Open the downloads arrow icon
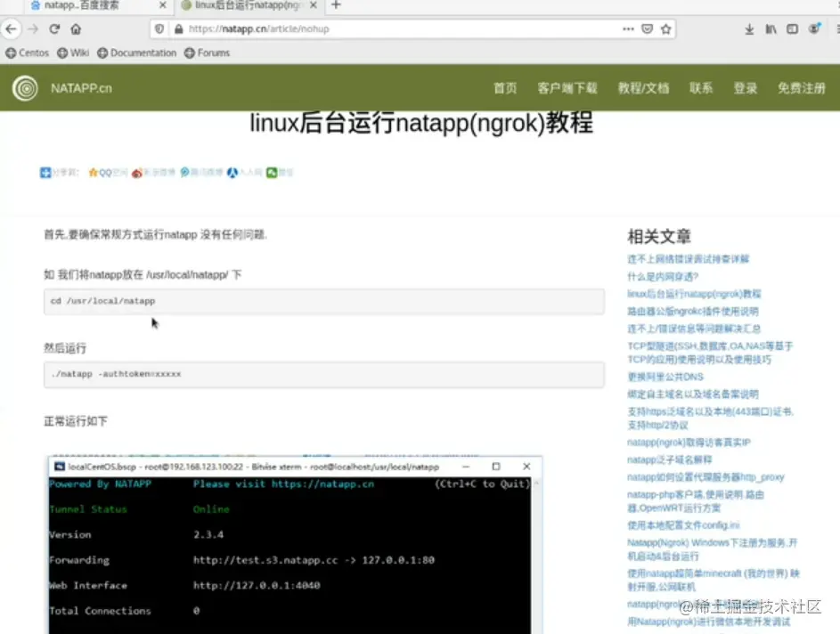This screenshot has width=840, height=634. 749,28
